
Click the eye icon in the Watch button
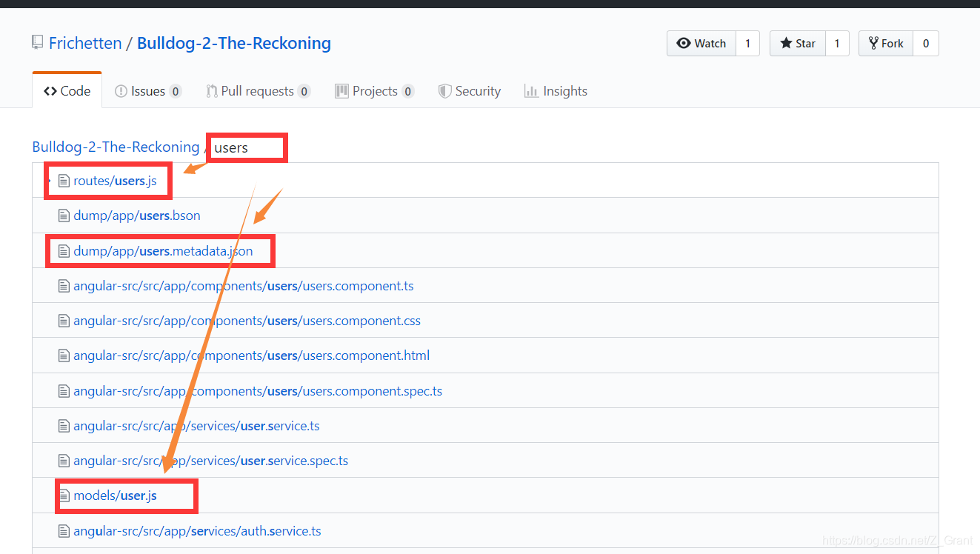click(684, 44)
